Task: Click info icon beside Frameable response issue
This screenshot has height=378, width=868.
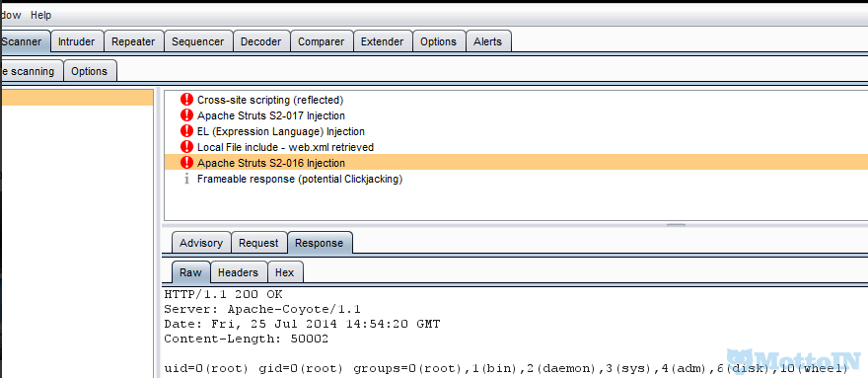Action: coord(187,179)
